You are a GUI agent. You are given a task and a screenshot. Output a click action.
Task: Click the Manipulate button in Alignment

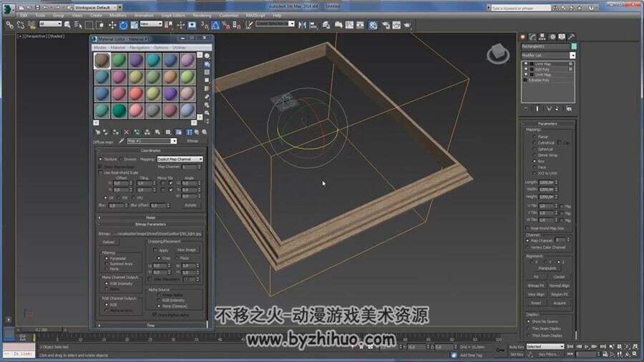[547, 268]
